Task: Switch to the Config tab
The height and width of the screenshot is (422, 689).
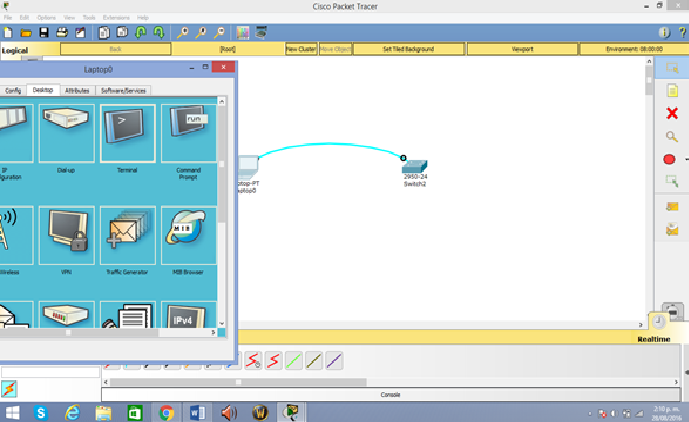Action: 13,90
